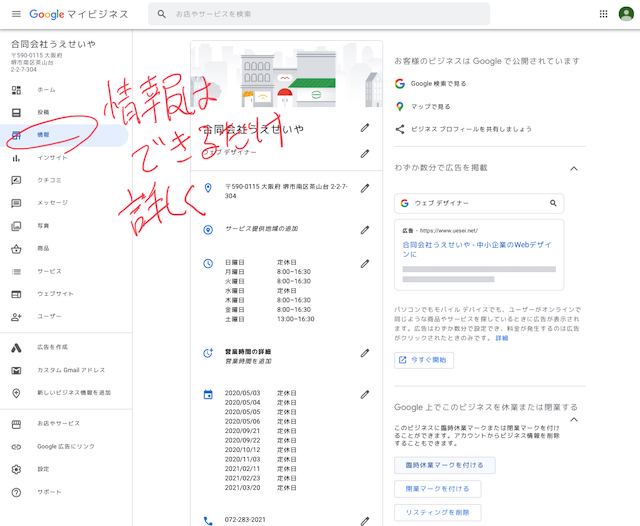Image resolution: width=640 pixels, height=526 pixels.
Task: Click the ユーザー add-person icon
Action: pos(16,317)
